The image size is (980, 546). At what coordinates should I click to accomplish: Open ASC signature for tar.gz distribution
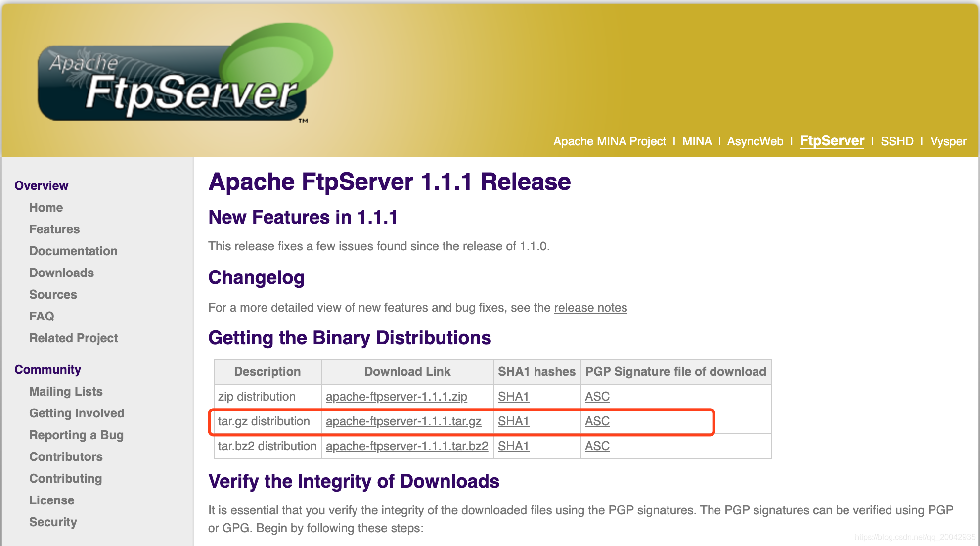(x=597, y=421)
